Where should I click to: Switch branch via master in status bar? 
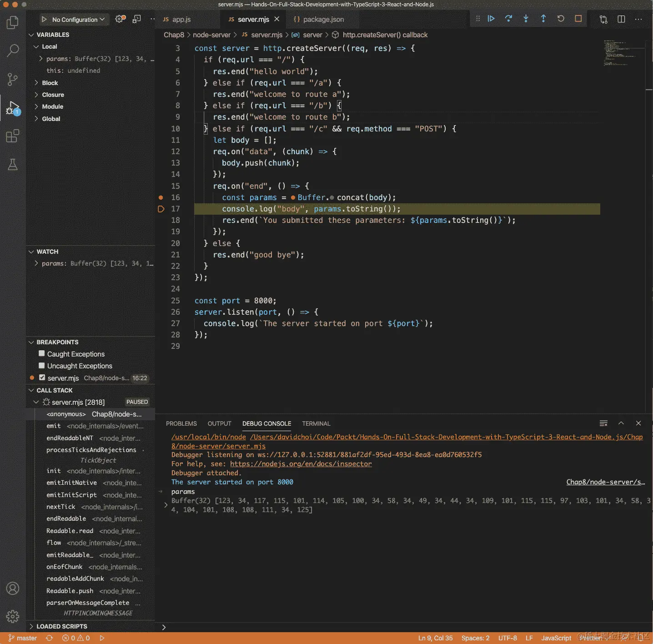[x=22, y=638]
